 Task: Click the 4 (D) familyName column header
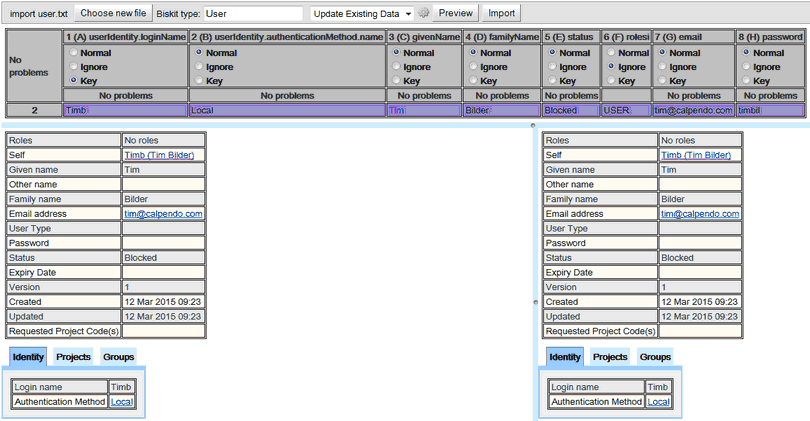click(x=501, y=37)
